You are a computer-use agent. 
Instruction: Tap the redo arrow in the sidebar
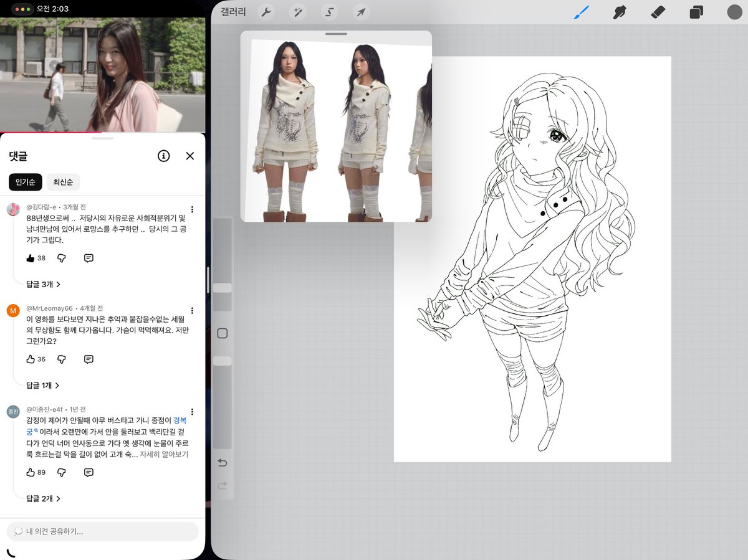tap(222, 485)
